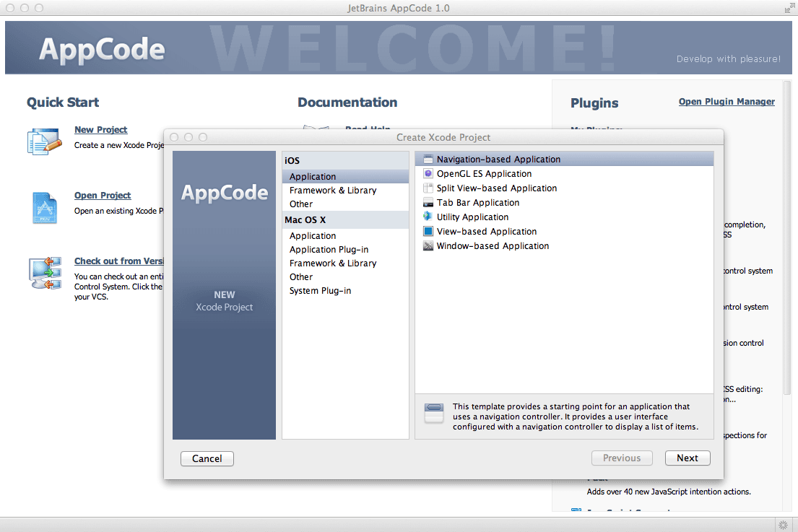798x532 pixels.
Task: Open the New Project link
Action: [101, 130]
